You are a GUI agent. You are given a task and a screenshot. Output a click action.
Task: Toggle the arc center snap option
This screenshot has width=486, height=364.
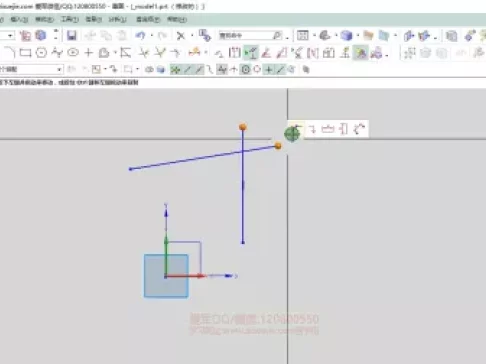[x=246, y=69]
